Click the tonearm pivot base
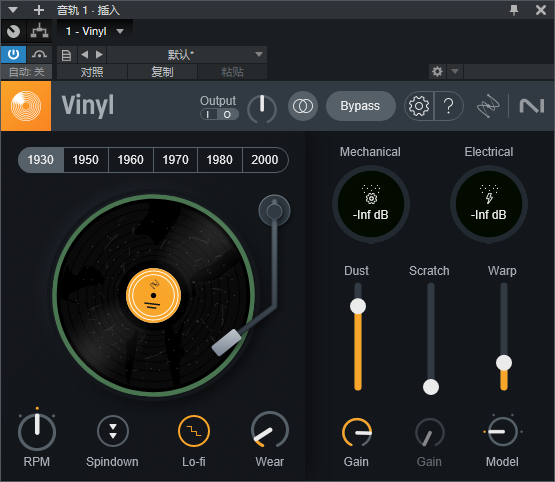Viewport: 555px width, 482px height. pyautogui.click(x=274, y=211)
